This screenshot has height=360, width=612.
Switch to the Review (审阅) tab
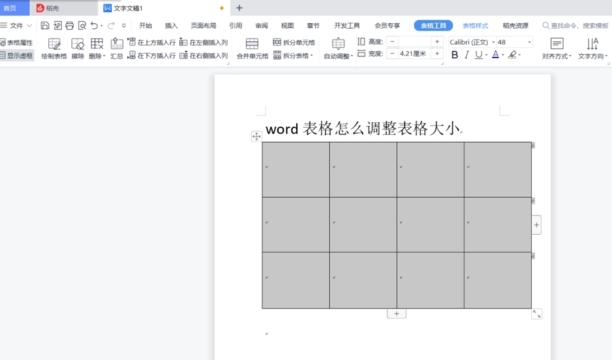click(x=262, y=26)
